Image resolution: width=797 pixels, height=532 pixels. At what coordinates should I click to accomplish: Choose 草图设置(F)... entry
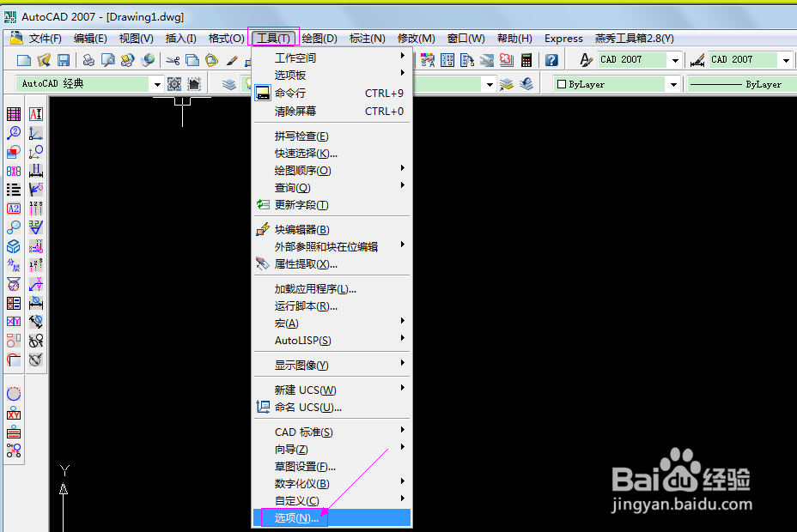(332, 467)
